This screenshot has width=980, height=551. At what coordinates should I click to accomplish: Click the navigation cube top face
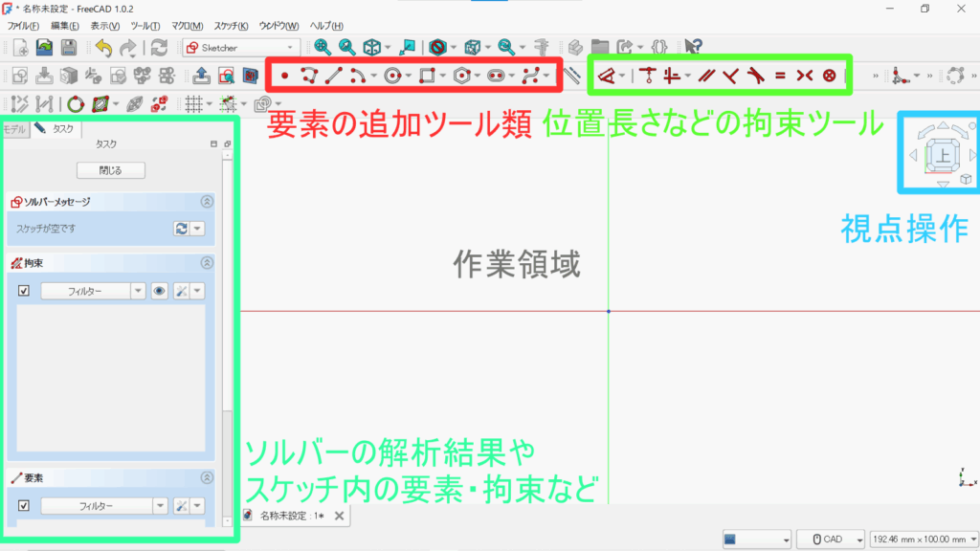click(943, 155)
